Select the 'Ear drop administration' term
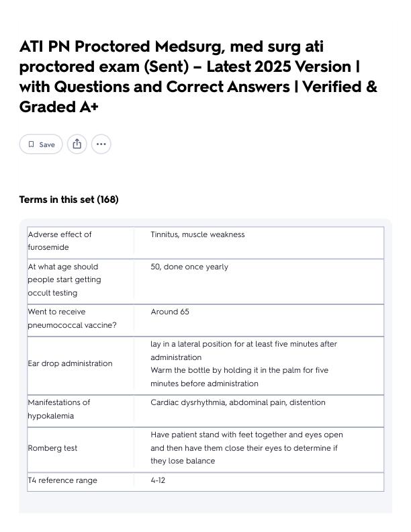This screenshot has height=532, width=411. [70, 363]
